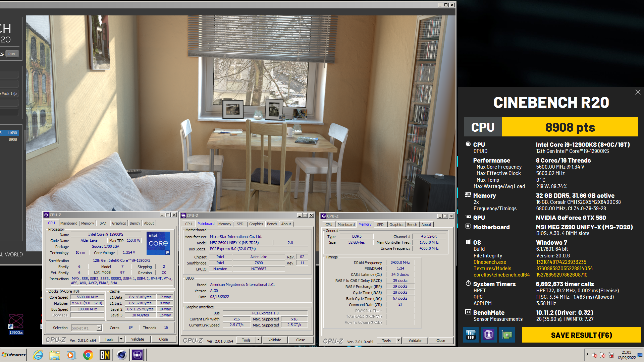
Task: Launch CPU-Z icon in BenchMate panel
Action: pyautogui.click(x=489, y=335)
